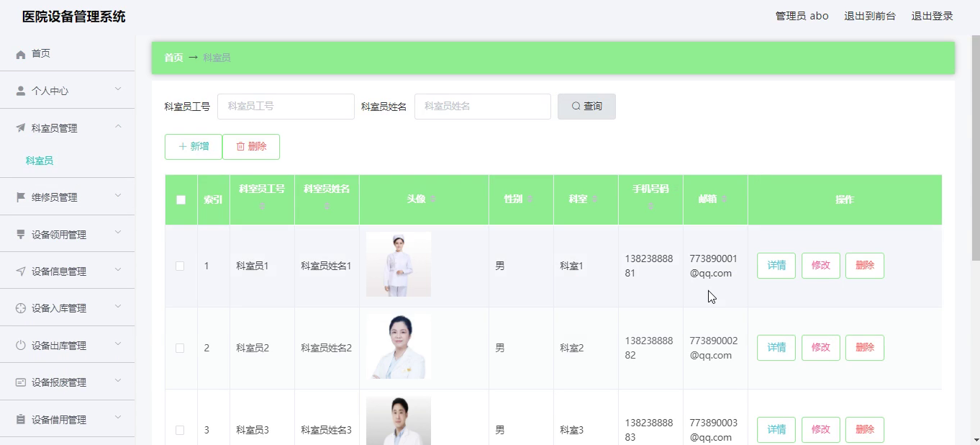980x445 pixels.
Task: Click the arrow icon for 设备信息管理
Action: (21, 271)
